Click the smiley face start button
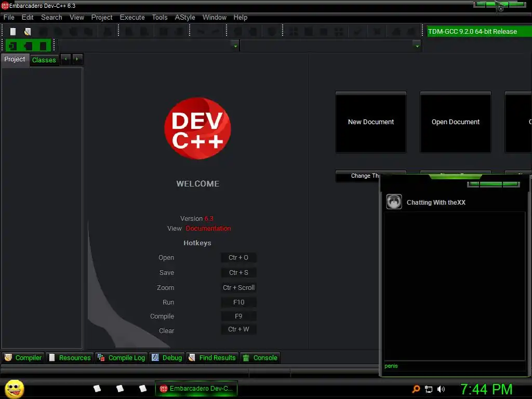 (14, 389)
